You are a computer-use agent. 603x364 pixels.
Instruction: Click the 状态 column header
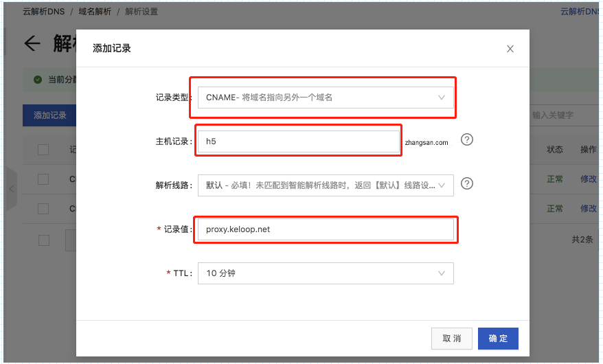555,150
